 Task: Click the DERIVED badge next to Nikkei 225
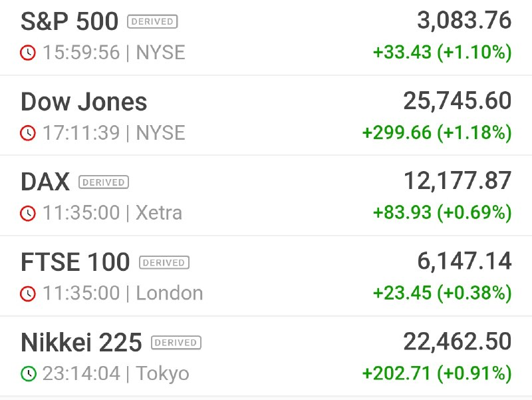(x=176, y=342)
